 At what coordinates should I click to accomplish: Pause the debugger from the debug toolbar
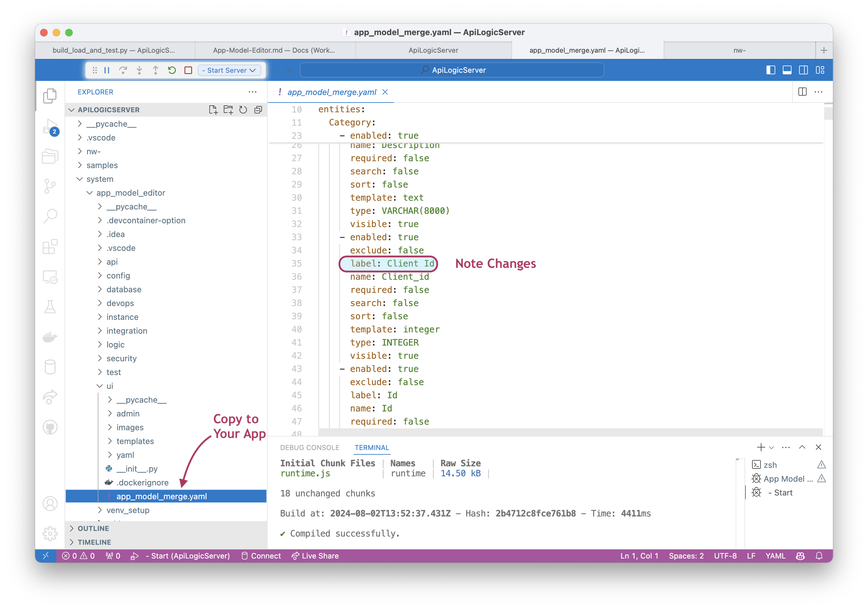tap(107, 70)
